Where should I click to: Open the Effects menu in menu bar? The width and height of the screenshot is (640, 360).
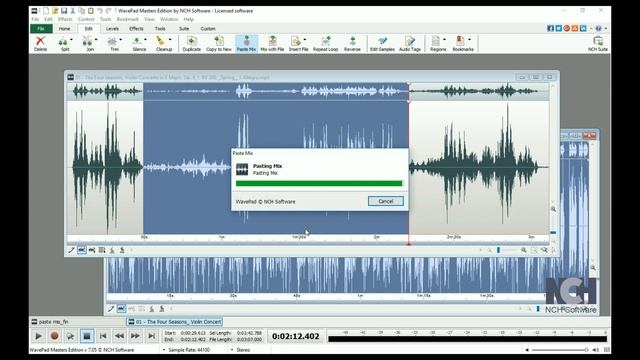(x=65, y=19)
